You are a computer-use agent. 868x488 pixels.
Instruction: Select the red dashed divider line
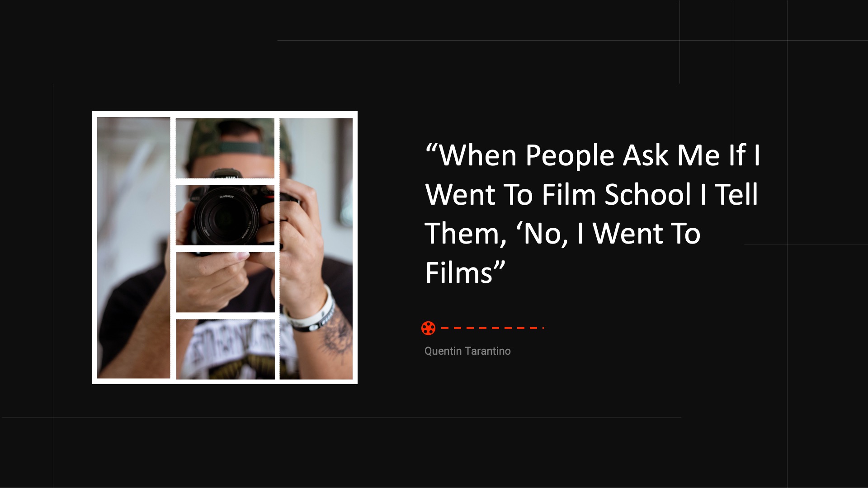click(492, 328)
